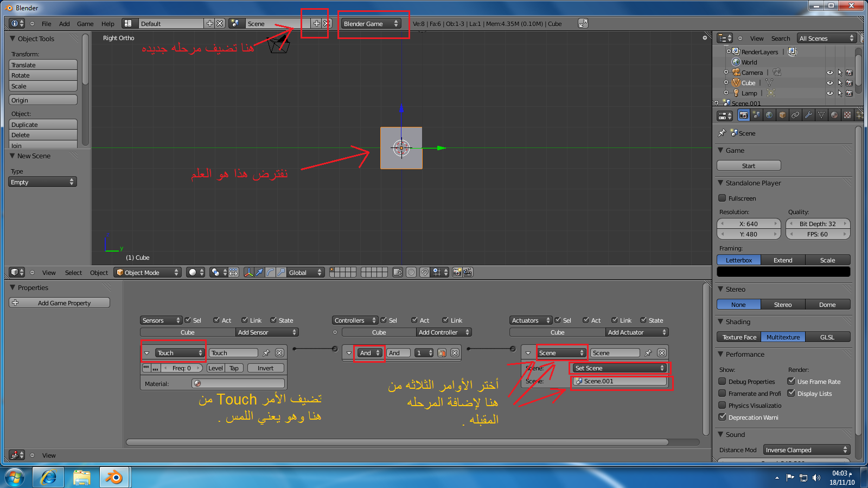
Task: Click the Start game button
Action: [749, 166]
